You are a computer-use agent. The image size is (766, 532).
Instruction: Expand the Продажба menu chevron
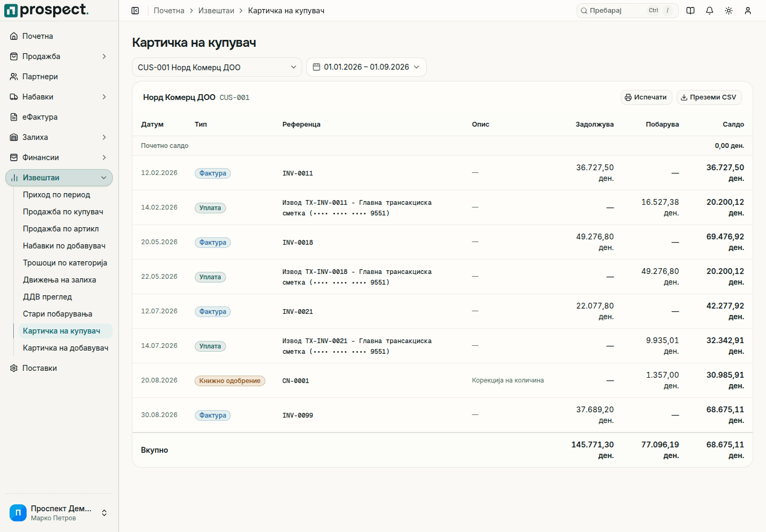(x=104, y=56)
